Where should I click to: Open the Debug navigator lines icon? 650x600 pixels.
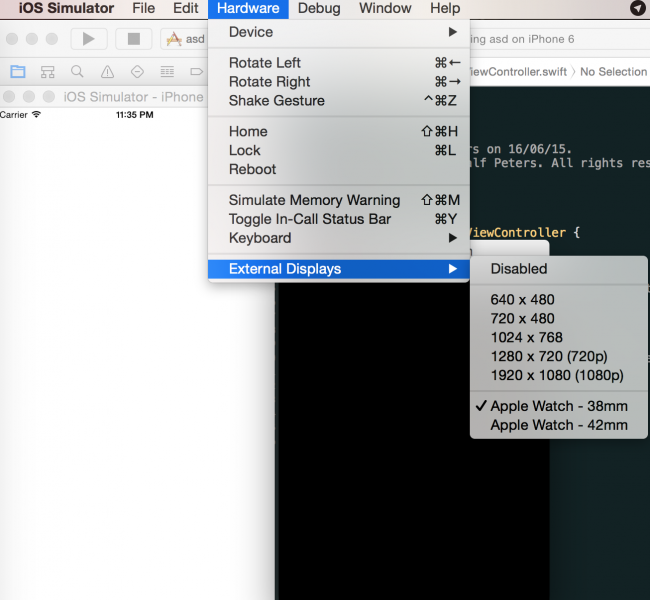(167, 72)
